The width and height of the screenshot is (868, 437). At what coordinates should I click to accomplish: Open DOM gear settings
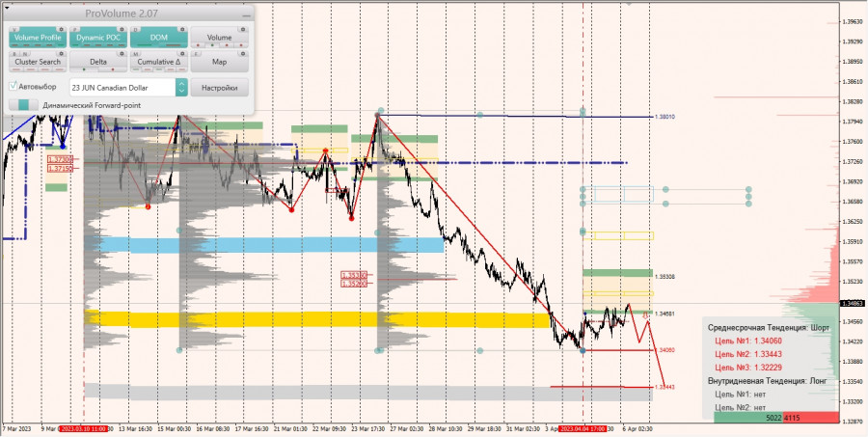(182, 29)
